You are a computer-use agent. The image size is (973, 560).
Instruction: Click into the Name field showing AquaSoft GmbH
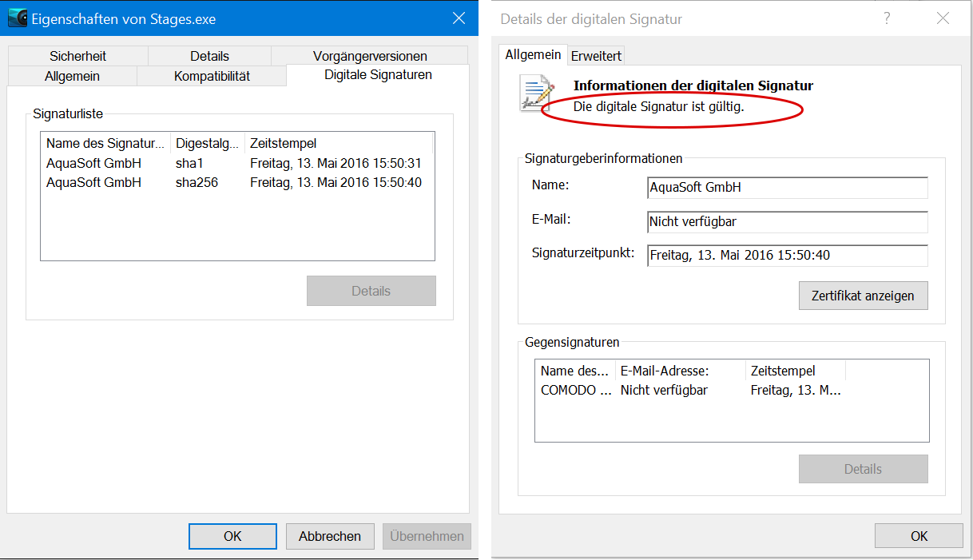click(x=788, y=187)
